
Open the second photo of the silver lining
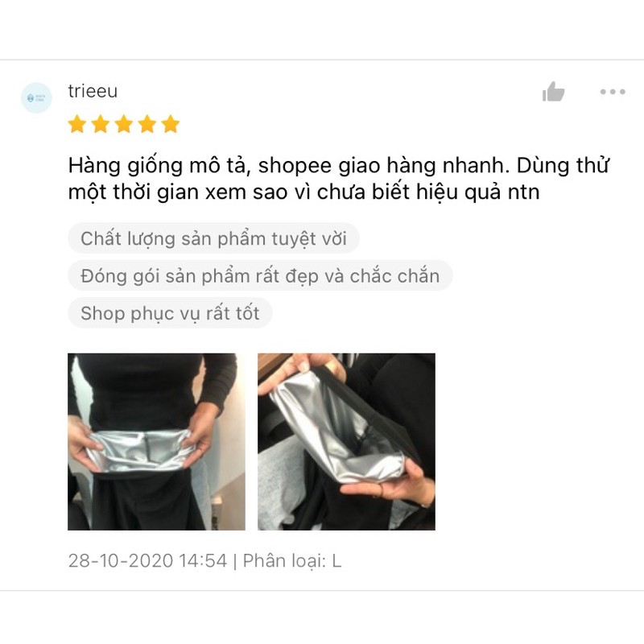346,441
